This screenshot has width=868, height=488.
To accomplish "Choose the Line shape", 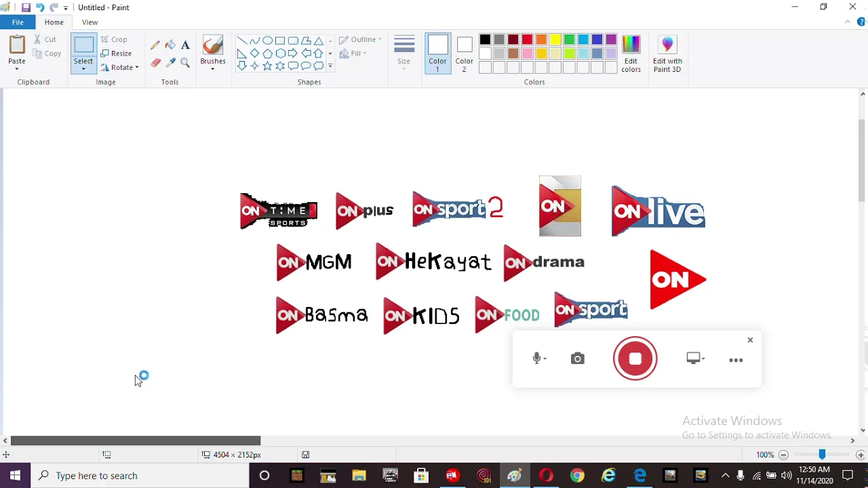I will click(x=241, y=41).
